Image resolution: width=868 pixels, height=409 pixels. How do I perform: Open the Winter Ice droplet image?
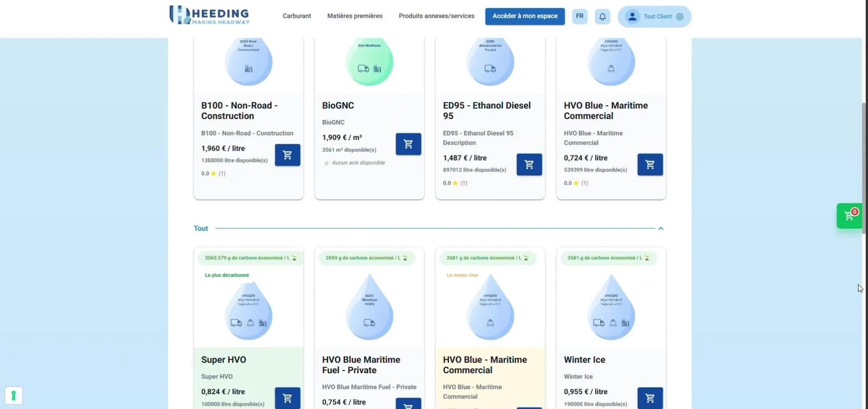pos(611,308)
